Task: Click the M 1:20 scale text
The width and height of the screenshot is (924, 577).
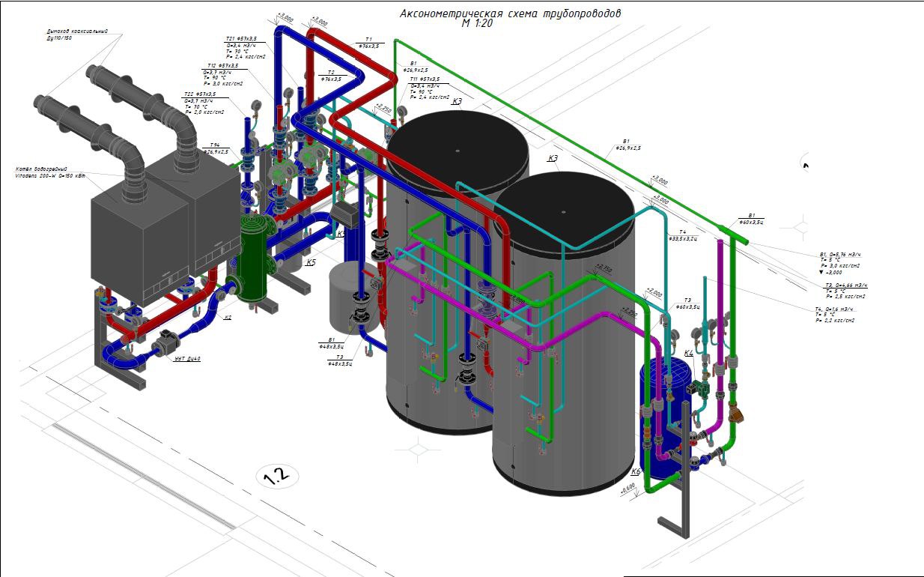Action: pos(477,24)
